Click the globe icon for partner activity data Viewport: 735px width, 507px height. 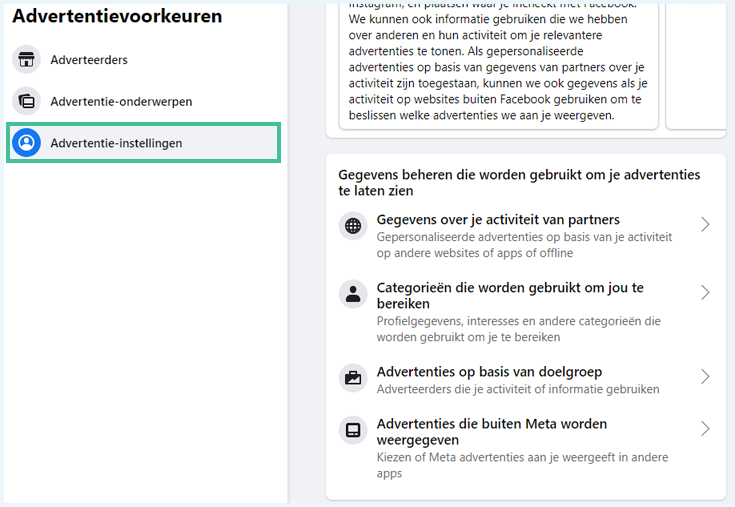point(353,226)
